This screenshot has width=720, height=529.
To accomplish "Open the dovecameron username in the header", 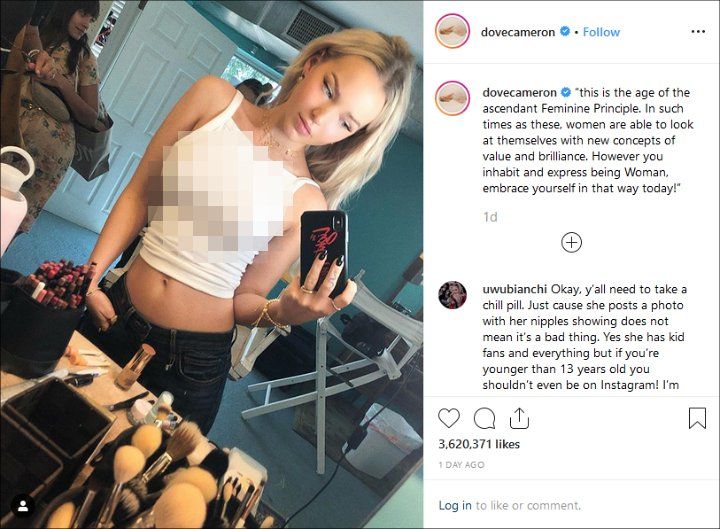I will tap(518, 32).
